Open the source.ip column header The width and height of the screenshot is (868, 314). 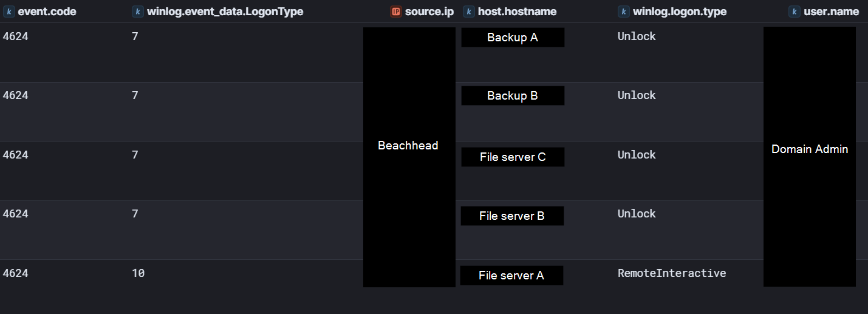pos(429,12)
